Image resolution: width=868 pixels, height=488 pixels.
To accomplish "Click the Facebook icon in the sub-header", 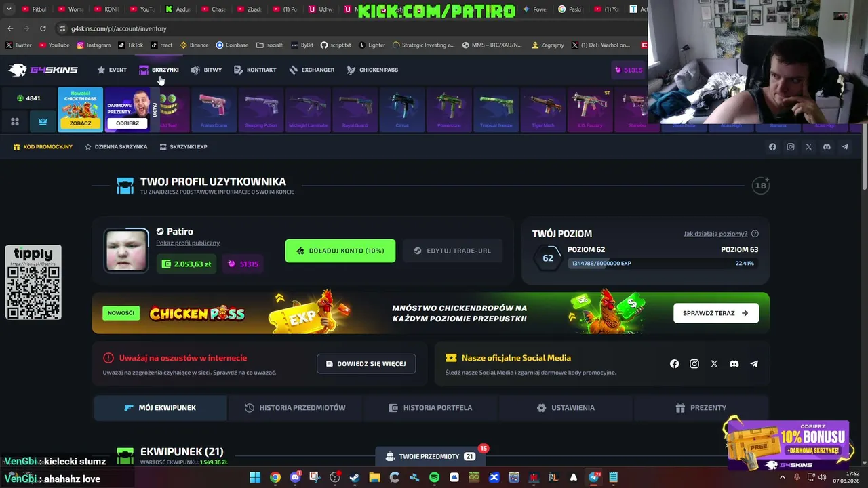I will click(772, 146).
